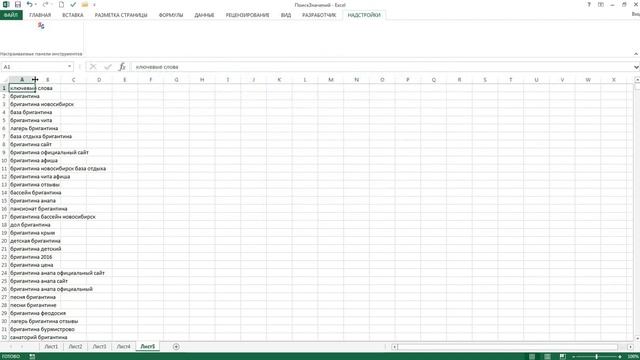The height and width of the screenshot is (360, 640).
Task: Click the open folder icon in quick access toolbar
Action: (84, 4)
